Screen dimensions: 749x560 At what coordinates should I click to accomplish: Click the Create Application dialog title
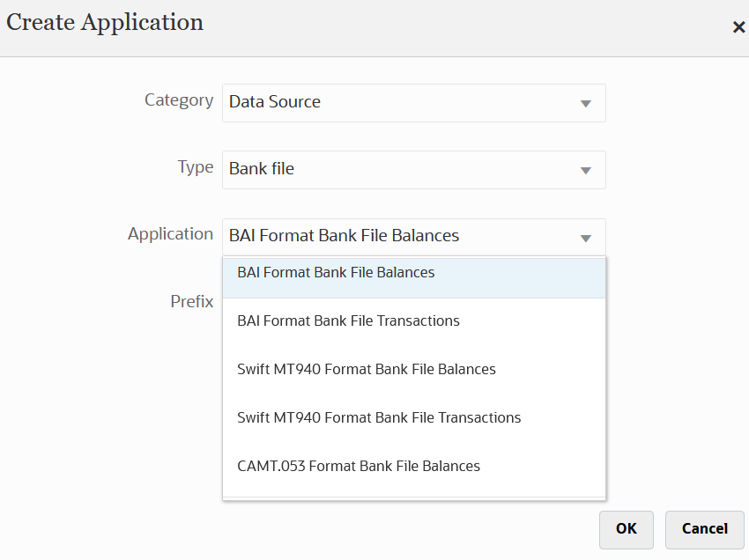pos(105,23)
